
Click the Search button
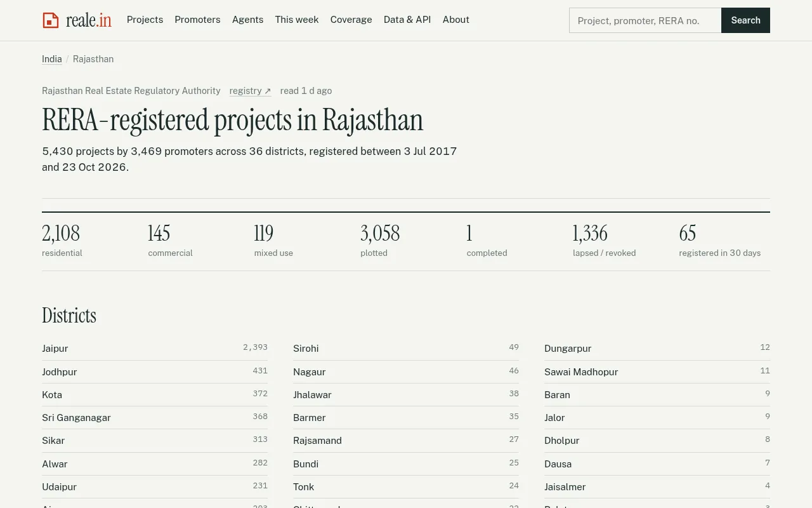745,20
